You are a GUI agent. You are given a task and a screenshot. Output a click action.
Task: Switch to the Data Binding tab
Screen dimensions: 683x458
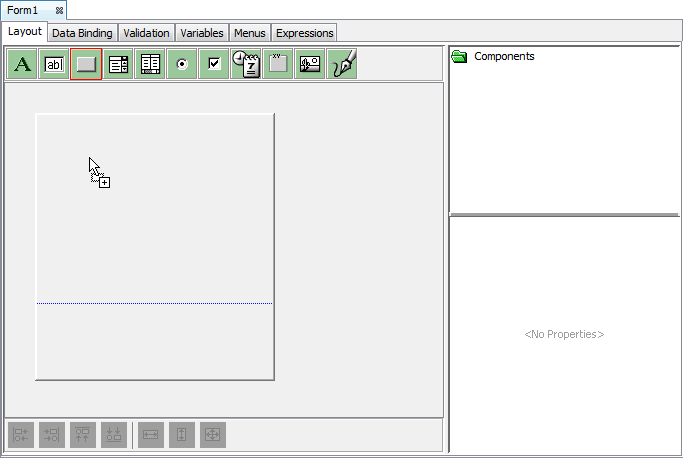[x=82, y=33]
